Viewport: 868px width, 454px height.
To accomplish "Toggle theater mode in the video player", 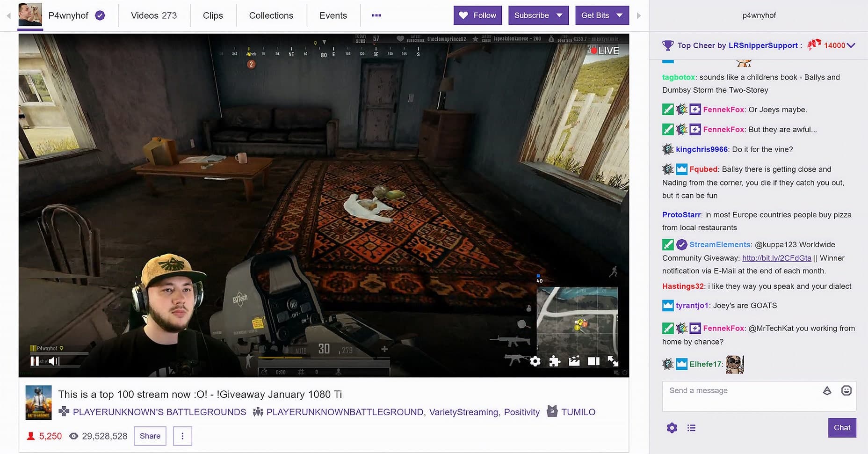I will 593,361.
